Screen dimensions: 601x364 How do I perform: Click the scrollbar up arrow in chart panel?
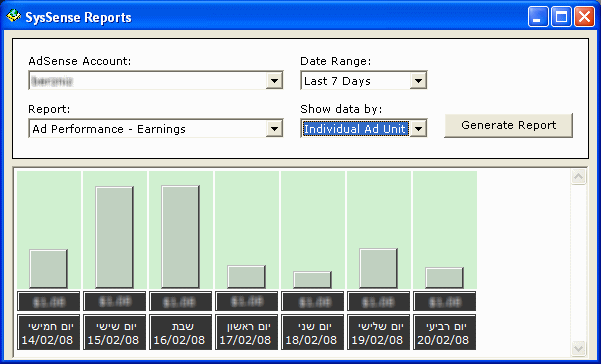(578, 177)
